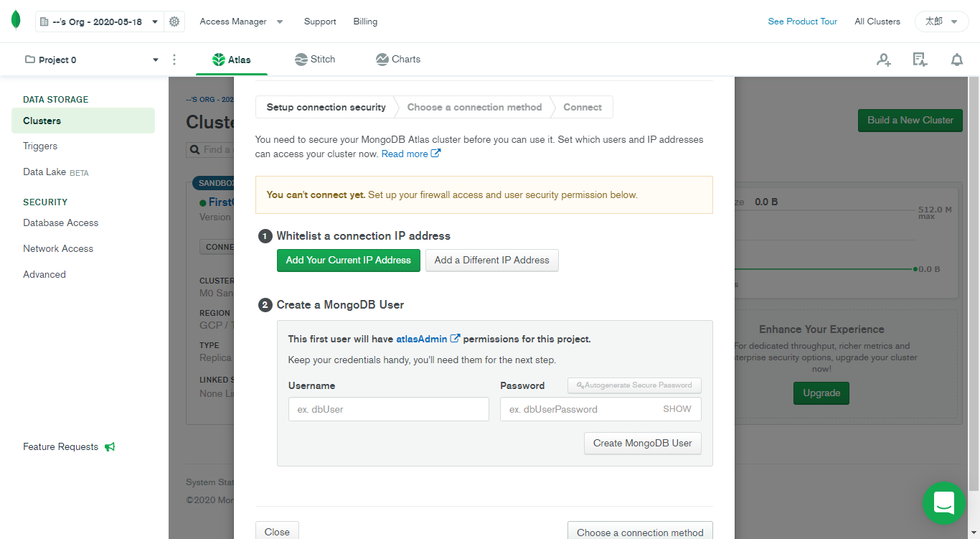Click the invite user icon
The height and width of the screenshot is (539, 980).
point(883,60)
